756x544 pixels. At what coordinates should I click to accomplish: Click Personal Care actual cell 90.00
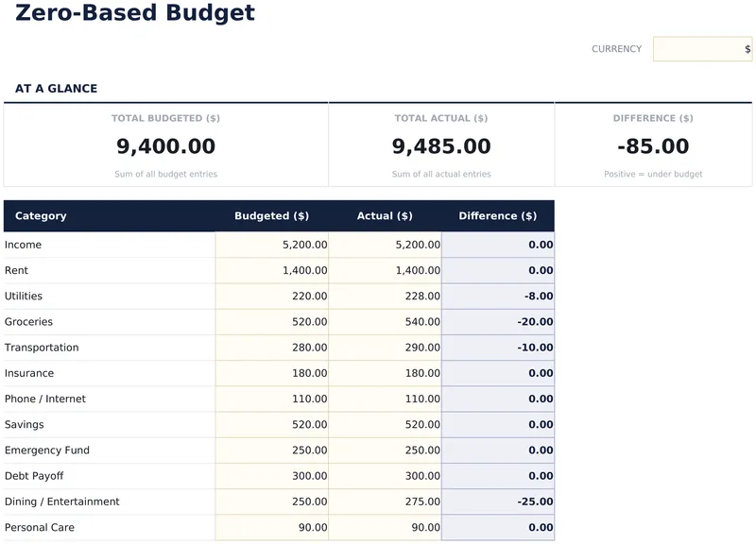[385, 528]
